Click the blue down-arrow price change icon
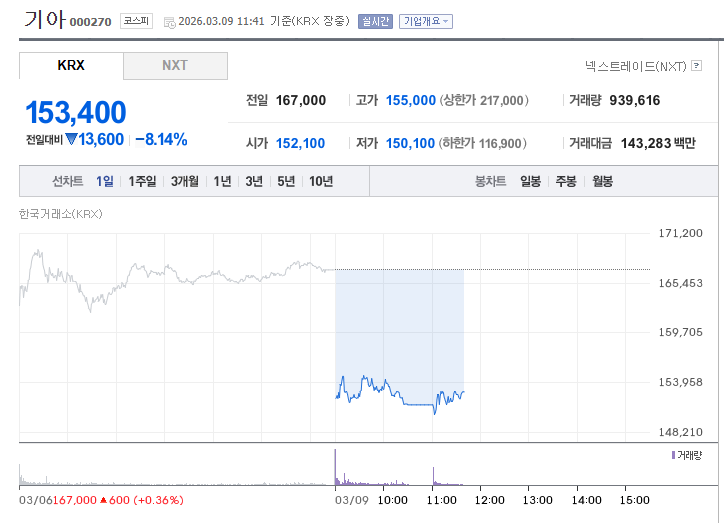 (x=71, y=140)
